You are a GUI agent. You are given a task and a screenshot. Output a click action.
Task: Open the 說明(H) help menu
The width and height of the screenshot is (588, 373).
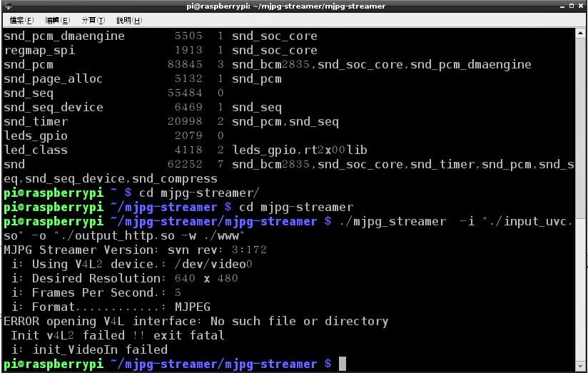[129, 20]
